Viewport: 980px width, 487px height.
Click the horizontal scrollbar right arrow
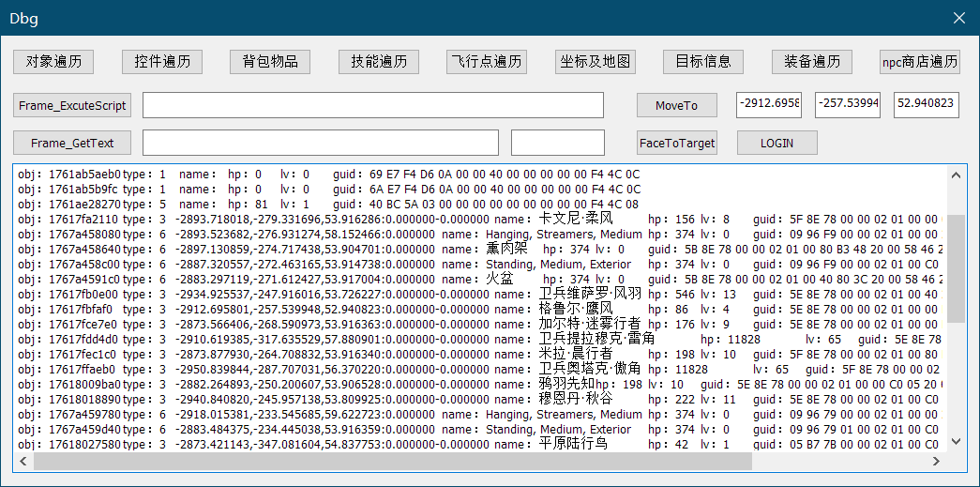tap(936, 462)
